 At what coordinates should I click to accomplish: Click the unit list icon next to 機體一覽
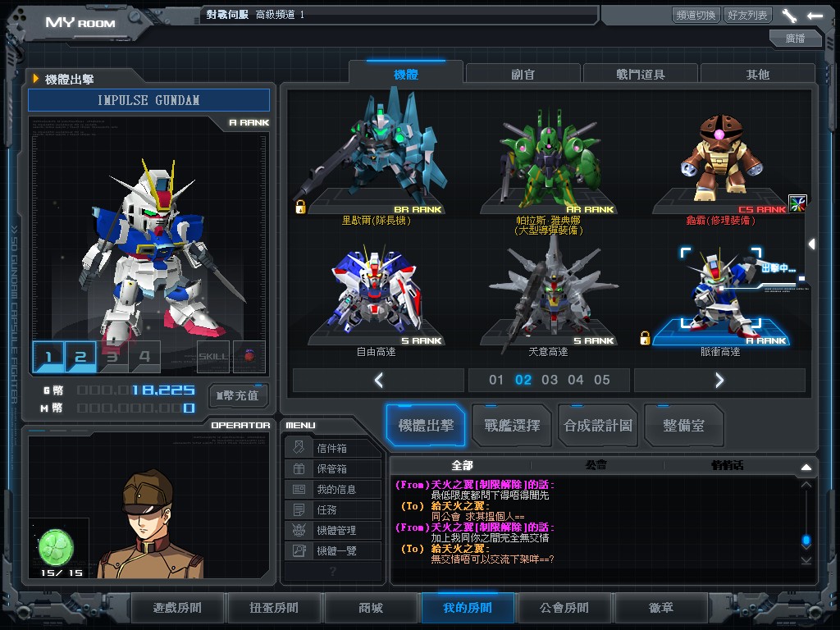[299, 550]
